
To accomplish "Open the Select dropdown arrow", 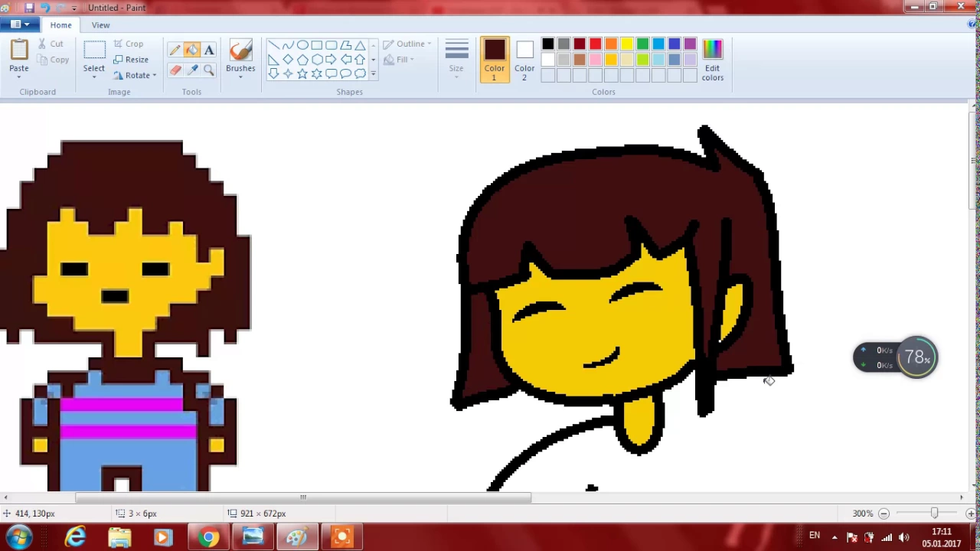I will [94, 77].
